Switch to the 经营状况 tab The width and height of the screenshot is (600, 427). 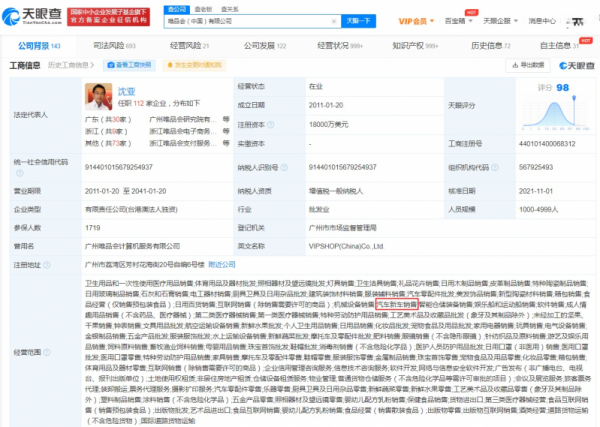pos(340,46)
